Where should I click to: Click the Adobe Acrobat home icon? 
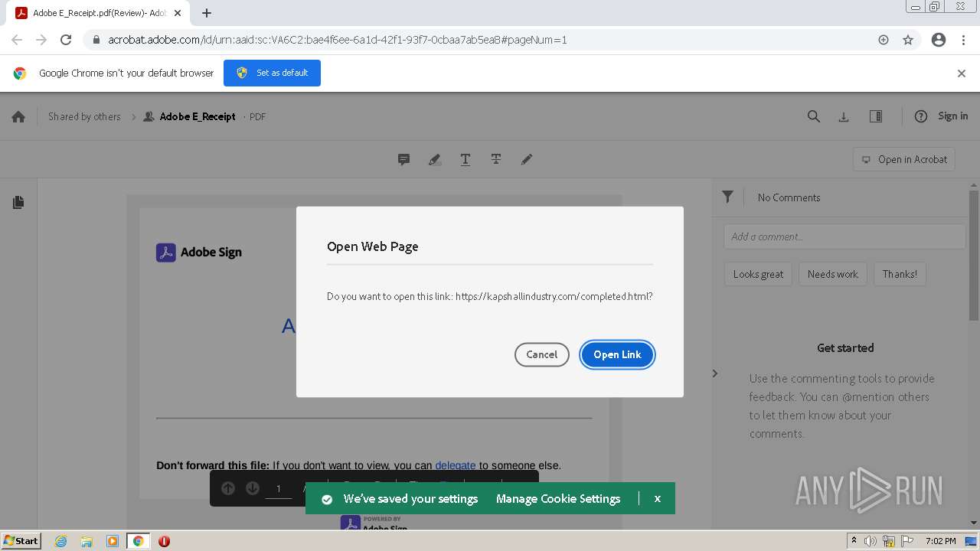click(18, 116)
